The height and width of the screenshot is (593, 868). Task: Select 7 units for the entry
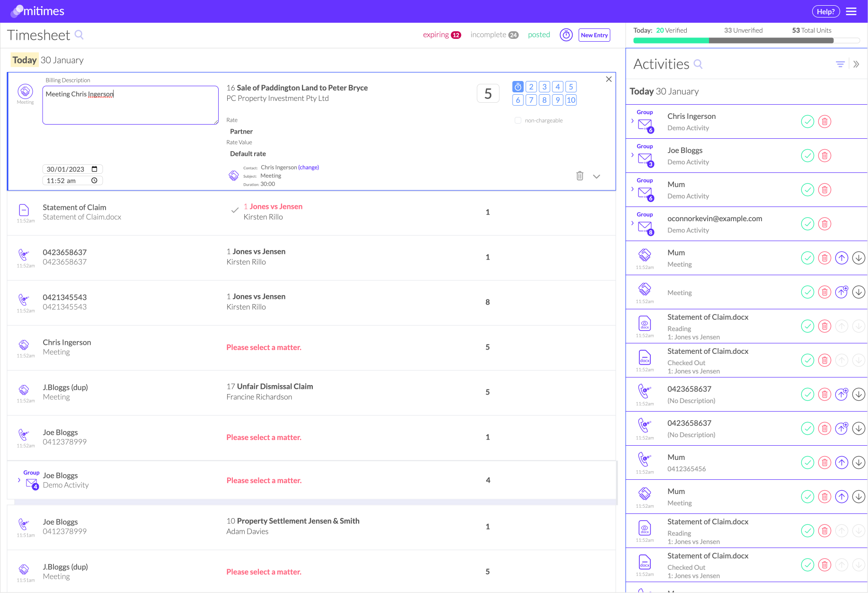tap(531, 100)
